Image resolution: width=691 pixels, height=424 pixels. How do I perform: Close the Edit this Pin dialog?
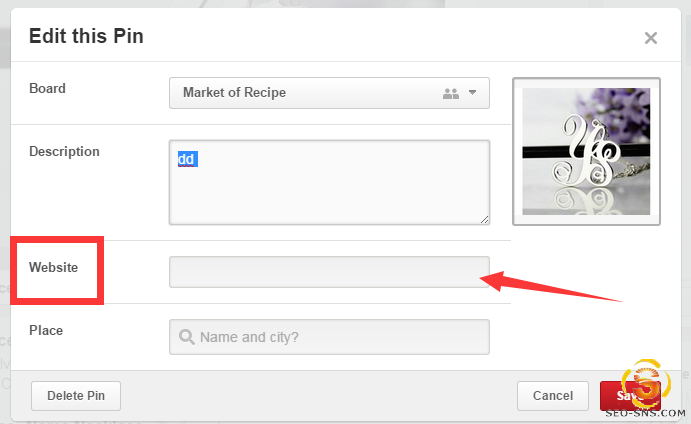tap(650, 39)
